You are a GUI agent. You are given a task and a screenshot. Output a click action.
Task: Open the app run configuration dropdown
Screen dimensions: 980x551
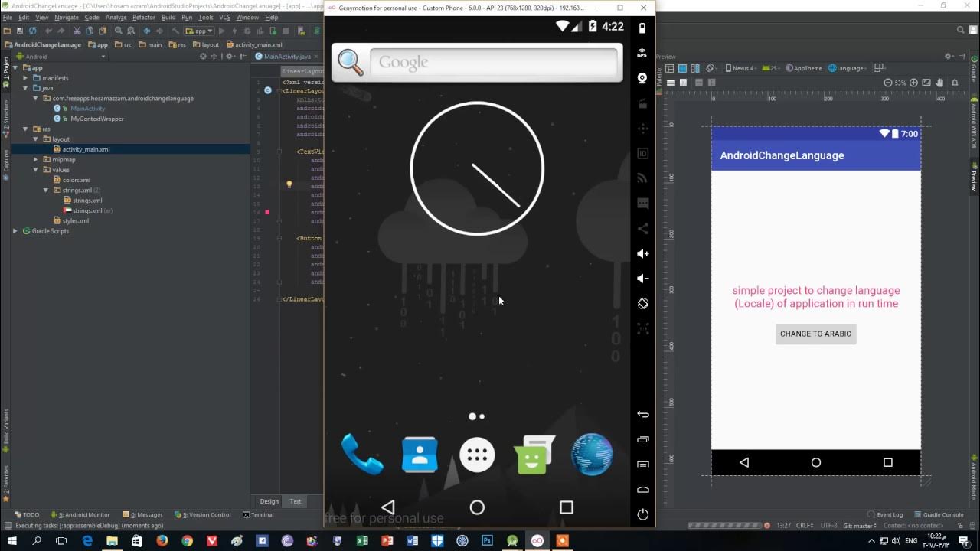[199, 31]
